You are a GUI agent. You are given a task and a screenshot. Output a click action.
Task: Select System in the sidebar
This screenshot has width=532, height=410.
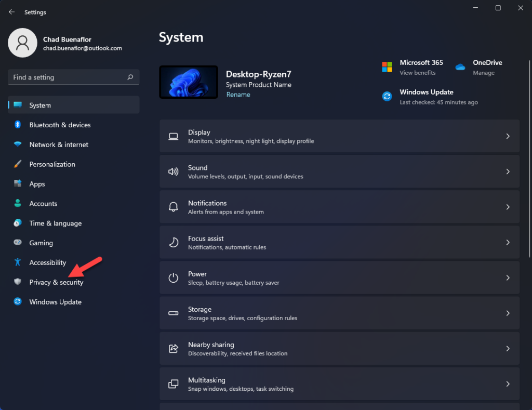pyautogui.click(x=74, y=105)
